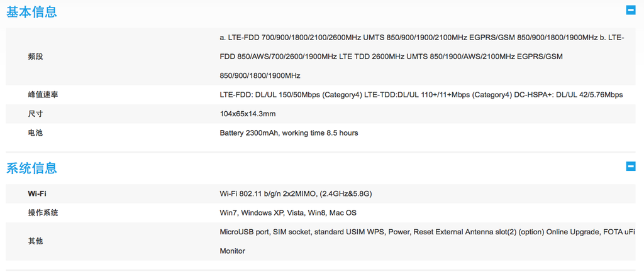This screenshot has height=277, width=644.
Task: Click the 基本信息 section heading
Action: click(x=31, y=11)
